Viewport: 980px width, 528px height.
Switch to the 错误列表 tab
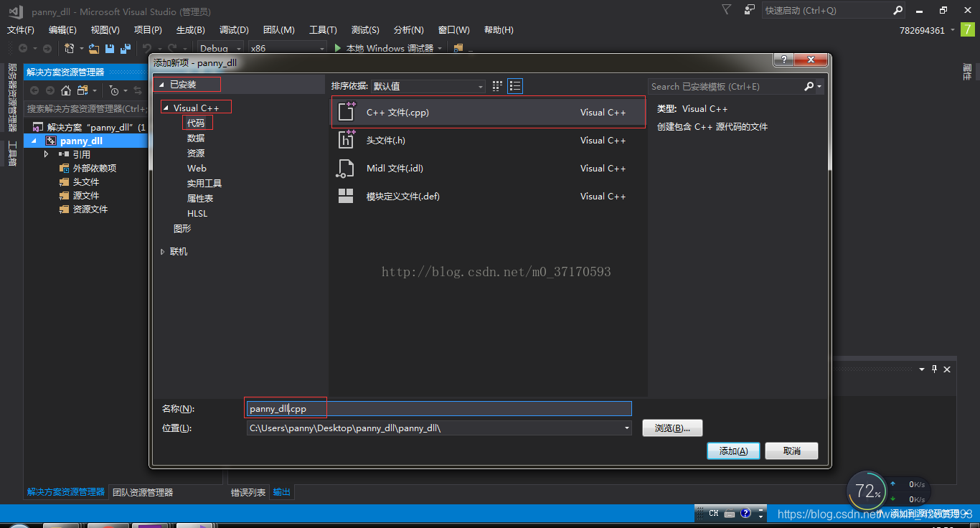pyautogui.click(x=248, y=493)
